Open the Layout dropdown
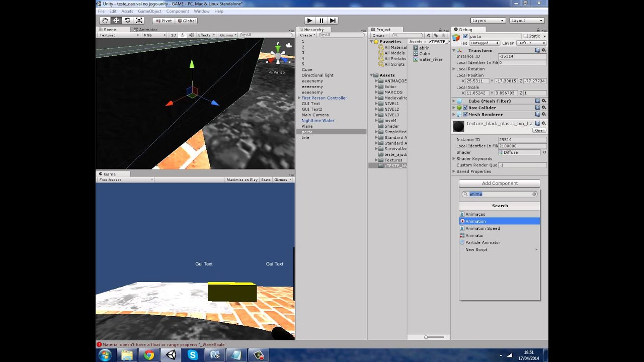Viewport: 644px width, 362px height. [527, 21]
